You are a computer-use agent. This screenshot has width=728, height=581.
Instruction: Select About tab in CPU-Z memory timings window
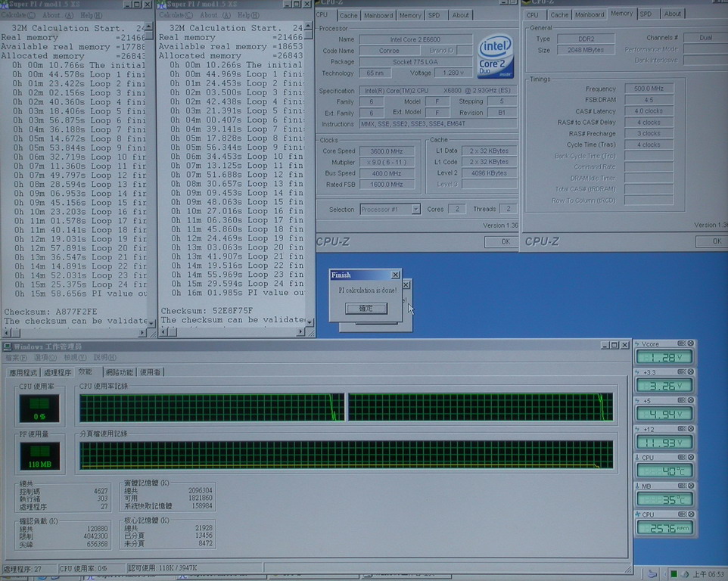[x=672, y=14]
